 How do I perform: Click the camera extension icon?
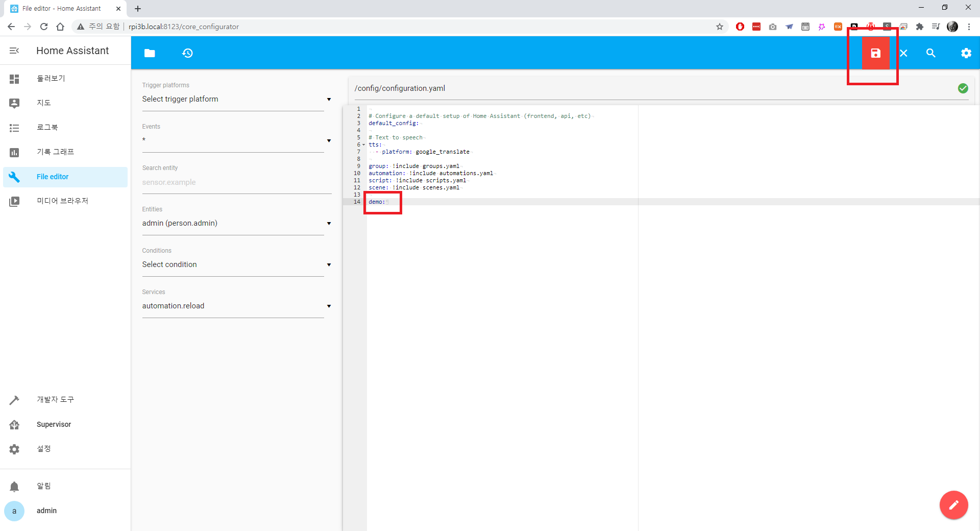[x=773, y=27]
